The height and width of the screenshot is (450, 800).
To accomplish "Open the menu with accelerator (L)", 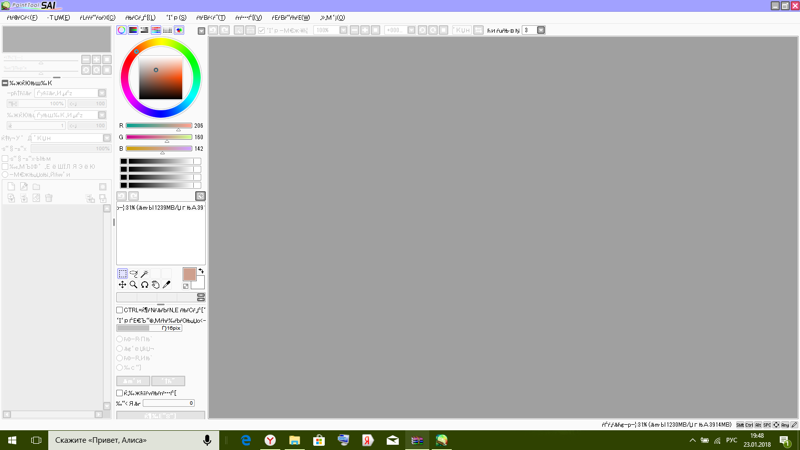I will [140, 17].
